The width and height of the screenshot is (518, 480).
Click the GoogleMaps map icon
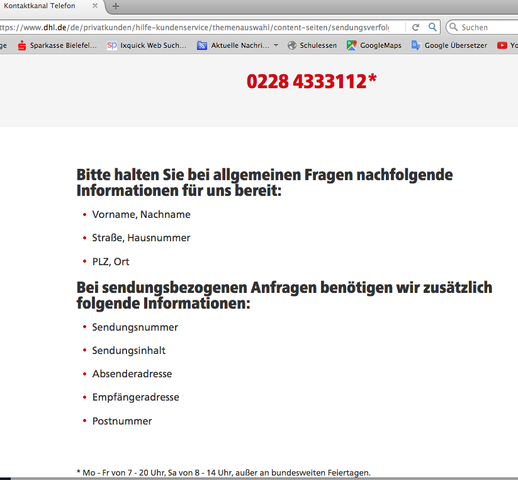pyautogui.click(x=351, y=45)
